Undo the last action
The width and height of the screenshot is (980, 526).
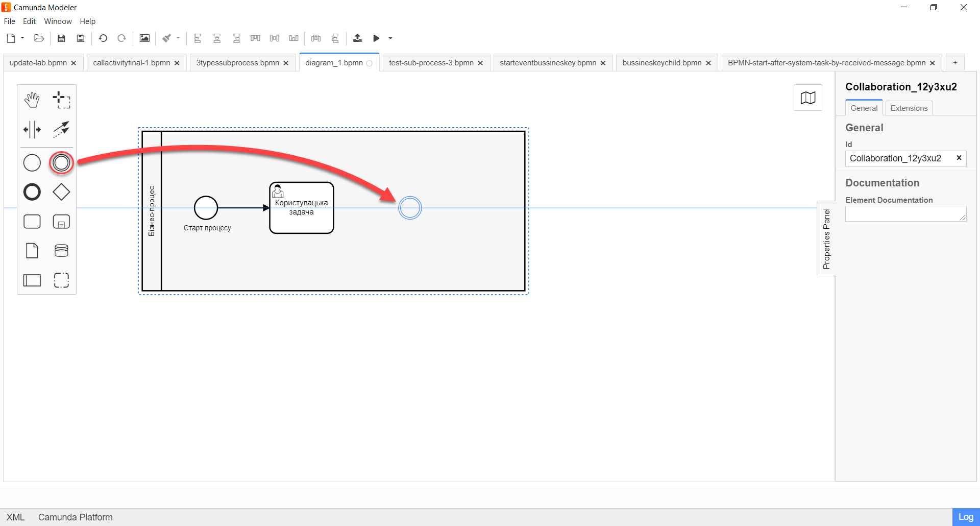click(x=103, y=38)
